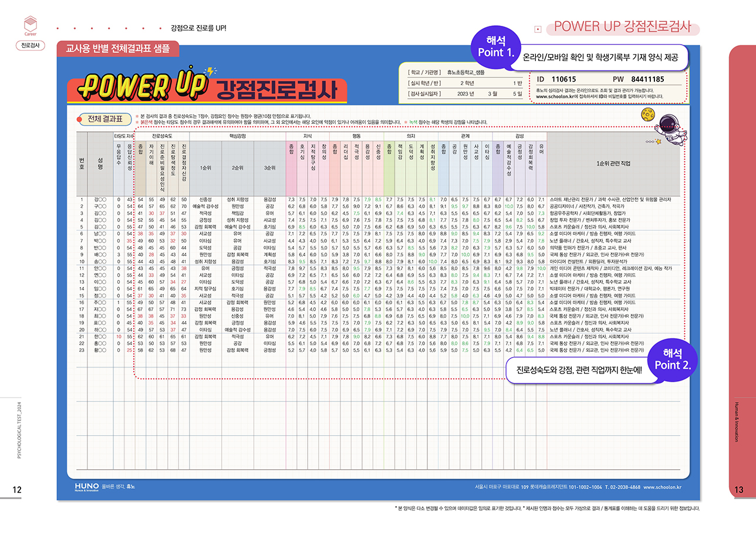Click the 온라인/모바일 확인 및 학생기록부 기재 양식 제공 callout
The image size is (756, 535).
point(599,58)
